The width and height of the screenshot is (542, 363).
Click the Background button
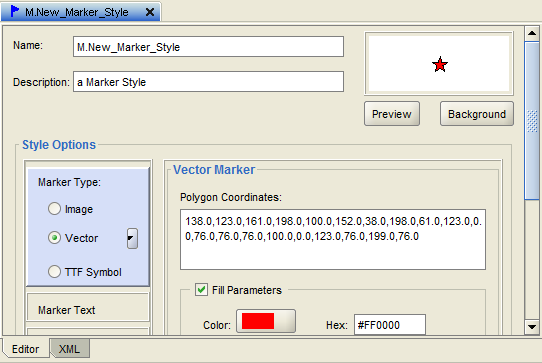[x=477, y=114]
